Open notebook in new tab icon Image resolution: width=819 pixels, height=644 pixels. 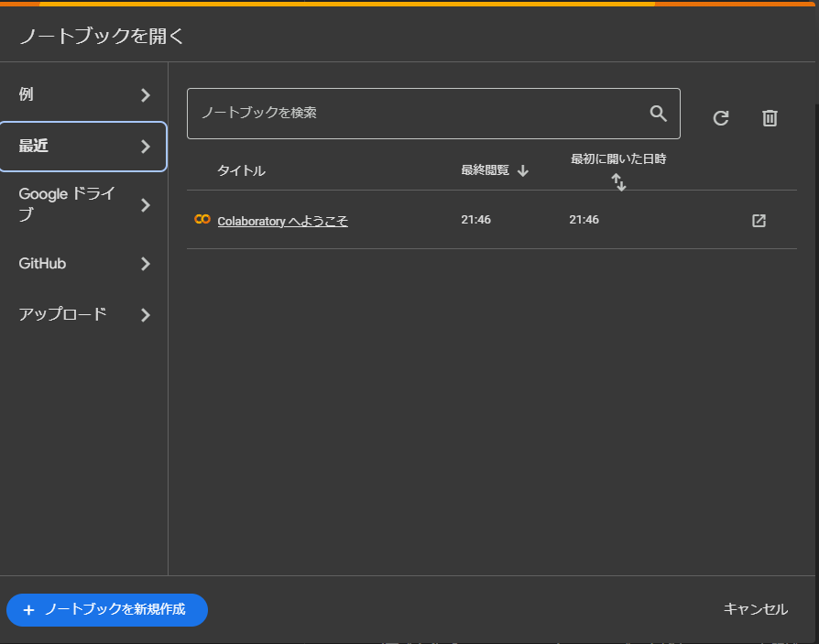click(x=759, y=221)
